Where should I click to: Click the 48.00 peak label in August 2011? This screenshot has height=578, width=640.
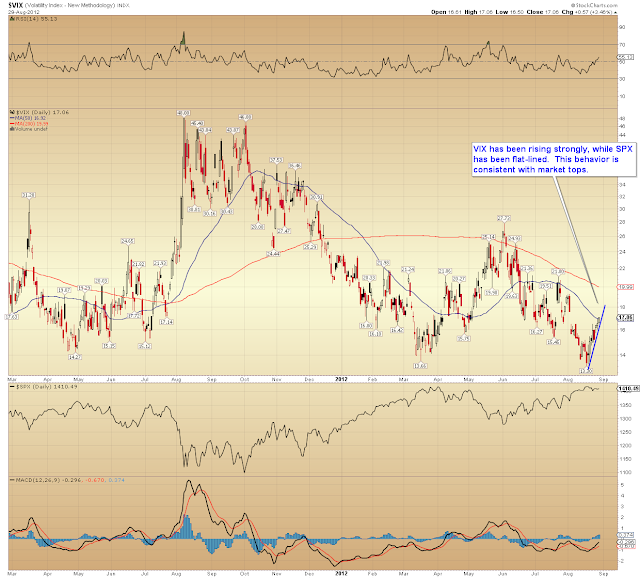[184, 113]
